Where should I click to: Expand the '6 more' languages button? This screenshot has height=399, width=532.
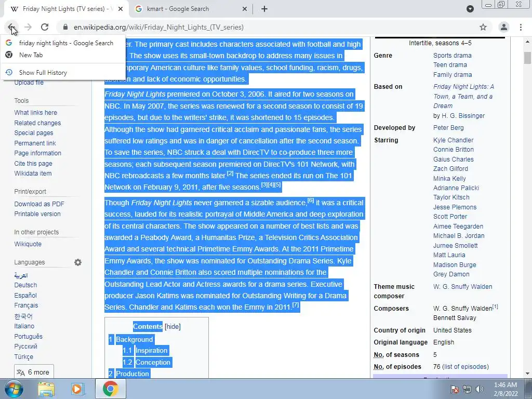34,372
